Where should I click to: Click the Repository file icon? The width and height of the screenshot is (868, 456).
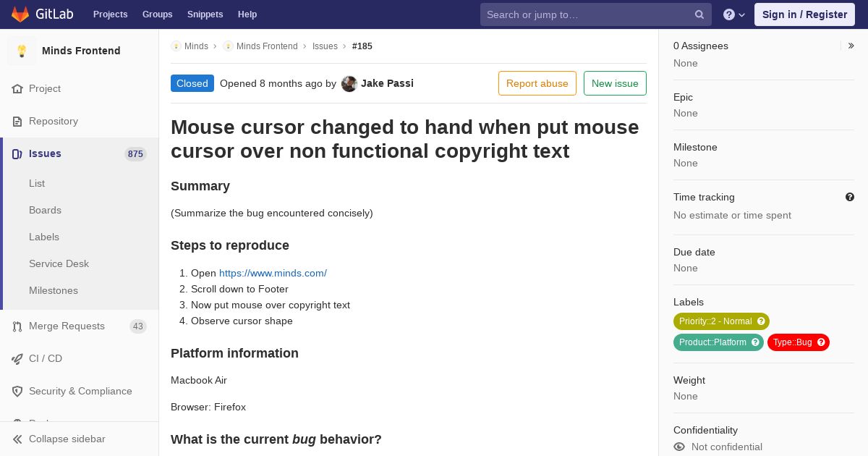click(17, 121)
